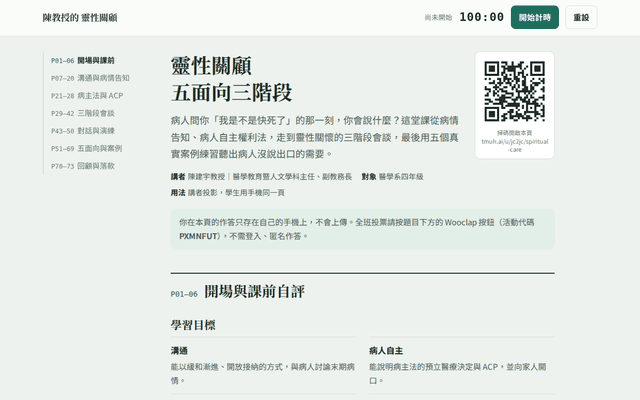Click the 100:00 timer display
This screenshot has width=640, height=400.
[482, 17]
